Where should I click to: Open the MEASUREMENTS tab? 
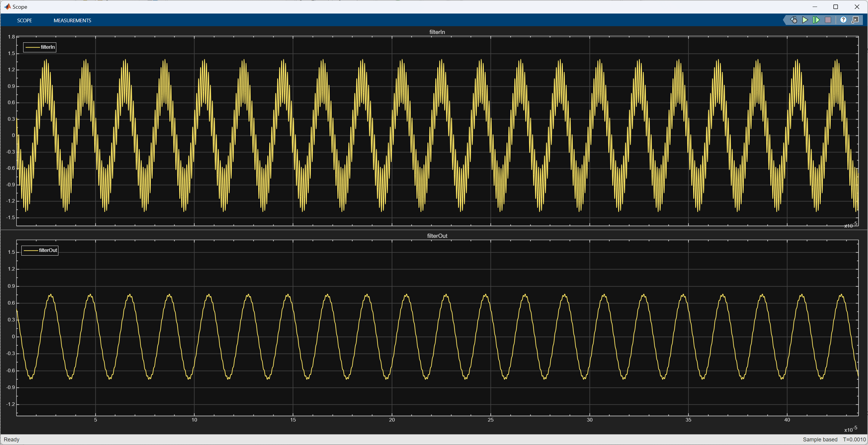click(x=72, y=20)
